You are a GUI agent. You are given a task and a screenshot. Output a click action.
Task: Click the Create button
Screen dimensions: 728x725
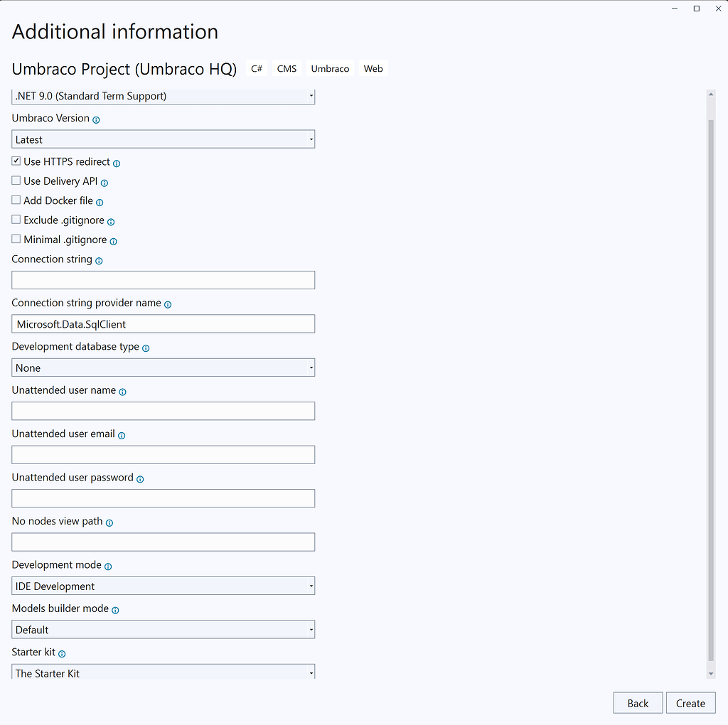tap(690, 702)
